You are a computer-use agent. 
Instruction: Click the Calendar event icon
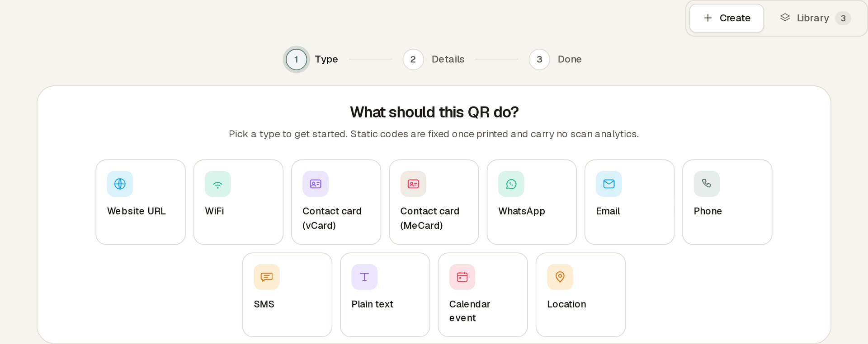462,277
